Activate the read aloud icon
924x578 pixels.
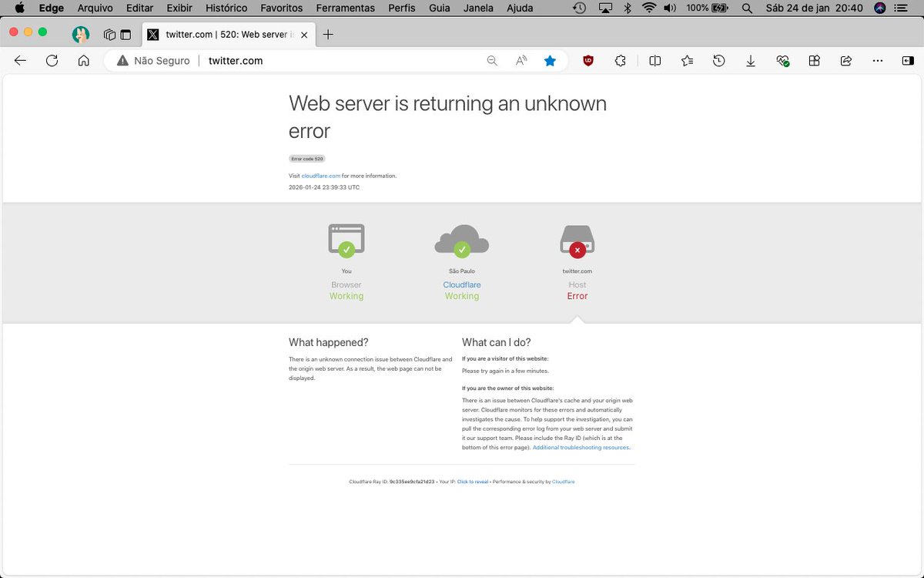(521, 61)
